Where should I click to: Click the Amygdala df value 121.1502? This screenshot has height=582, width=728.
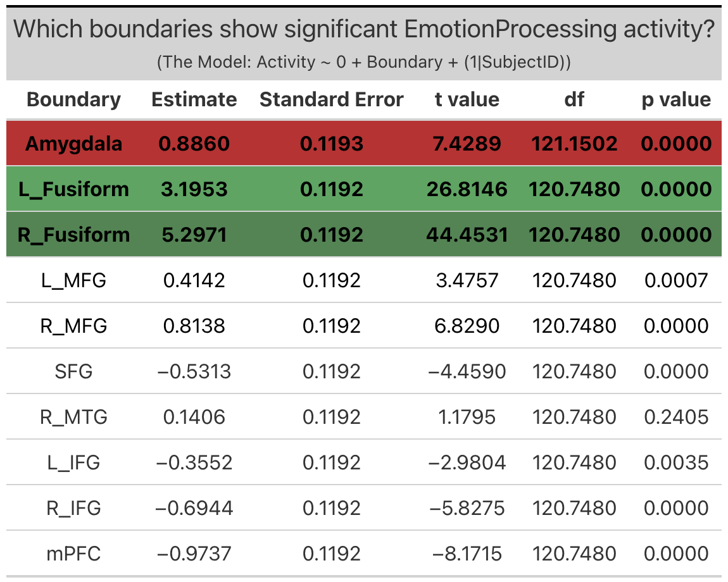point(574,144)
